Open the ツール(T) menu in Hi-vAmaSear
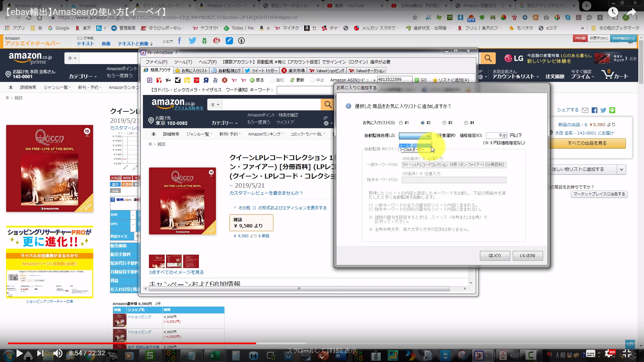644x362 pixels. pos(183,62)
